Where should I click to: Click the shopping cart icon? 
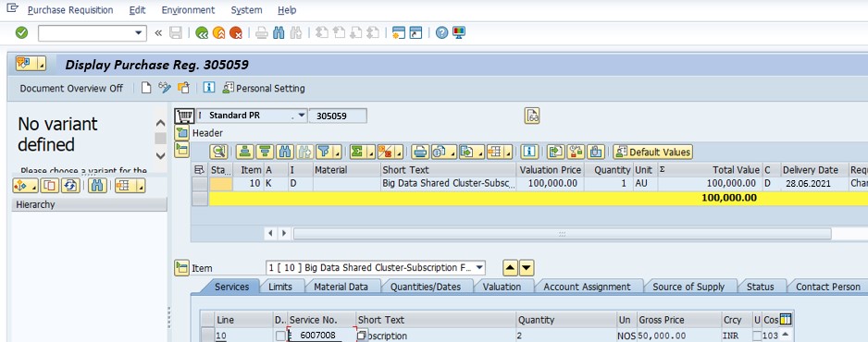point(184,116)
